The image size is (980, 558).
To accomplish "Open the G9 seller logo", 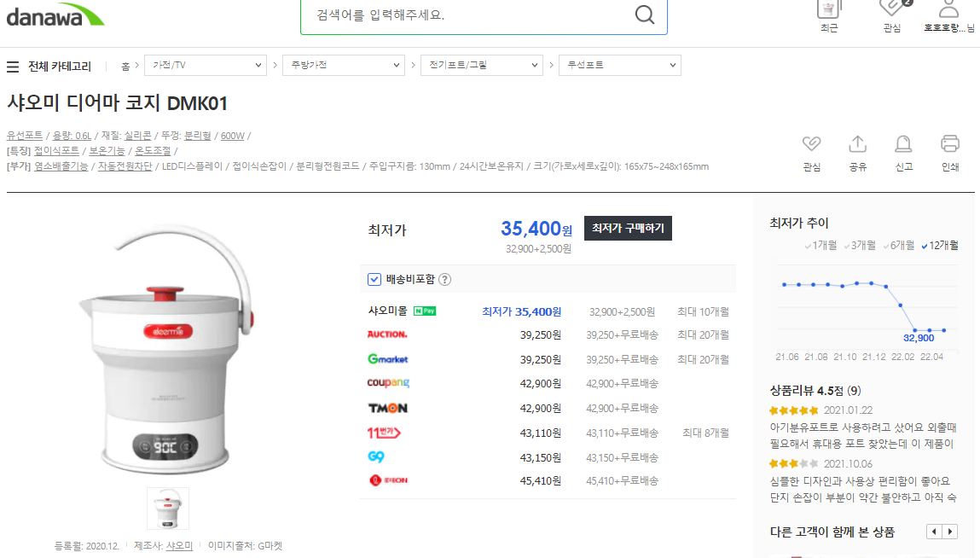I will tap(375, 456).
